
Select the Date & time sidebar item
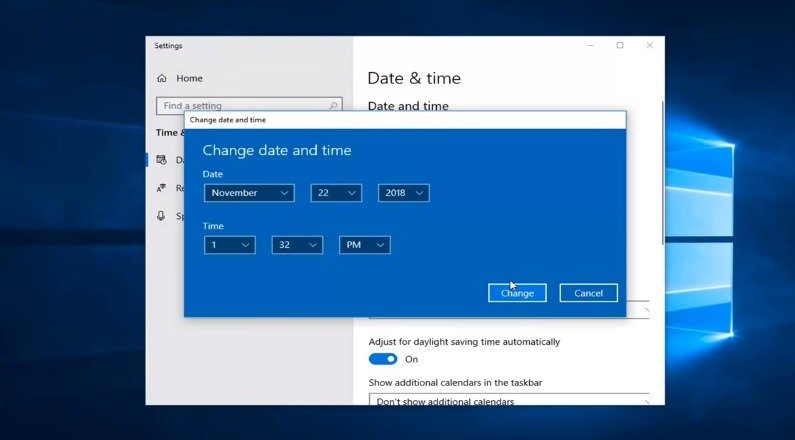click(168, 160)
